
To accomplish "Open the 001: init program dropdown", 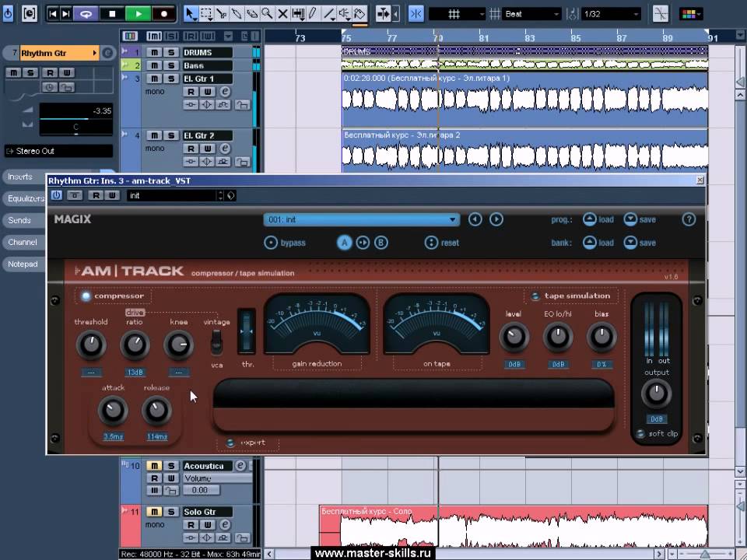I will pos(362,219).
